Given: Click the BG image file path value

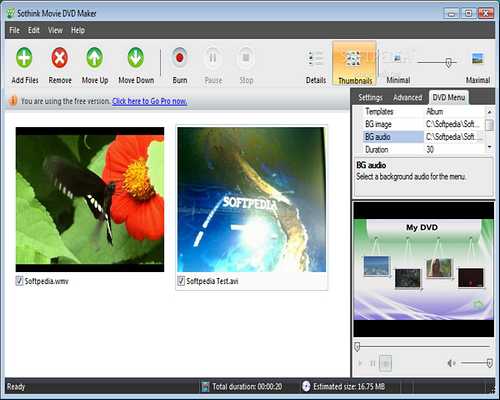Looking at the screenshot, I should click(453, 124).
